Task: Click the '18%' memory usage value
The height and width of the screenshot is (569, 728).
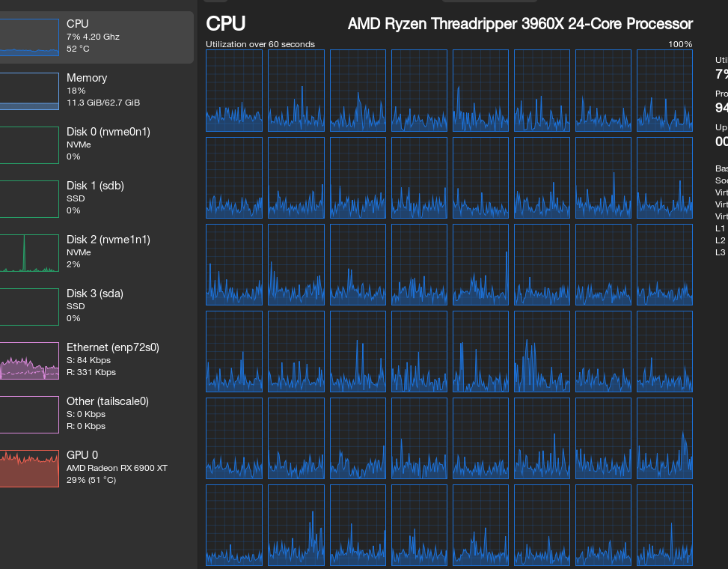Action: point(76,91)
